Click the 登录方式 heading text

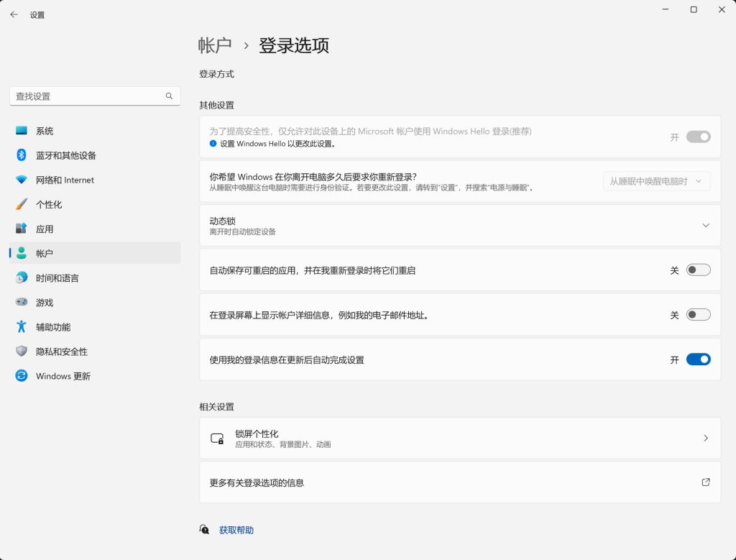[x=216, y=74]
